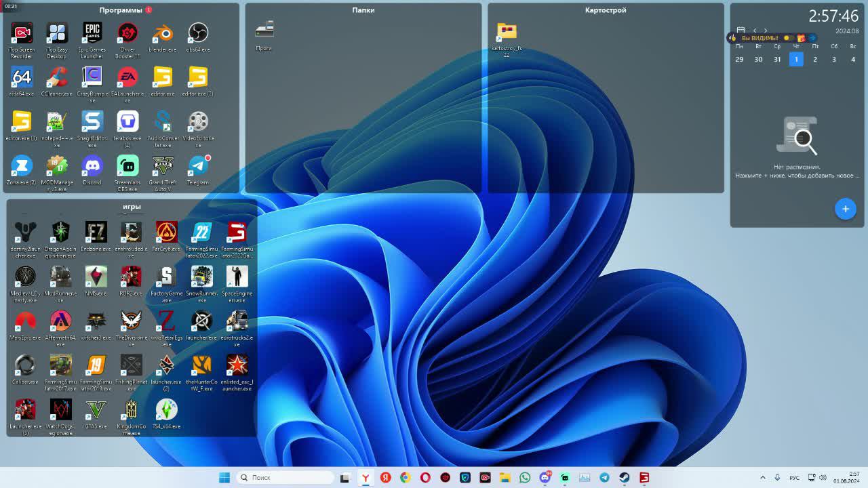Launch the NMS.exe shortcut

coord(96,281)
